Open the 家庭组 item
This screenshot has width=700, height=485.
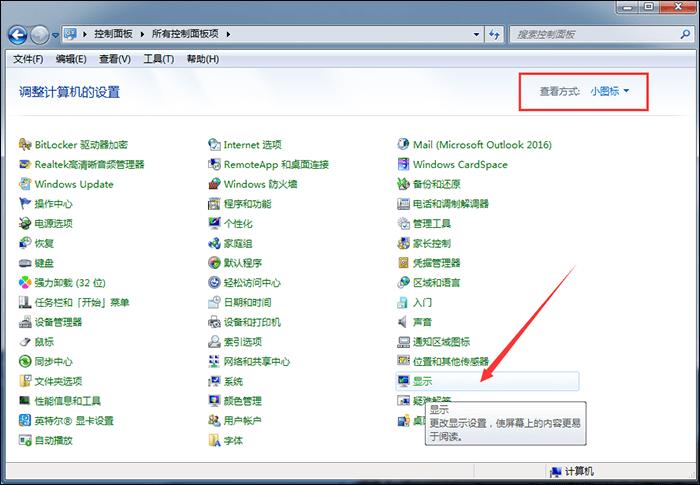click(238, 243)
